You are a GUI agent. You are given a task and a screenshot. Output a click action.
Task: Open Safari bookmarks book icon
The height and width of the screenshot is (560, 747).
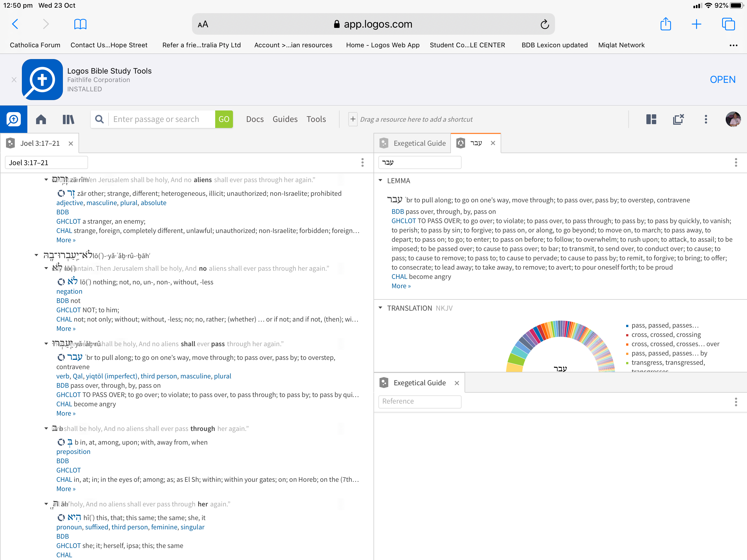tap(80, 24)
